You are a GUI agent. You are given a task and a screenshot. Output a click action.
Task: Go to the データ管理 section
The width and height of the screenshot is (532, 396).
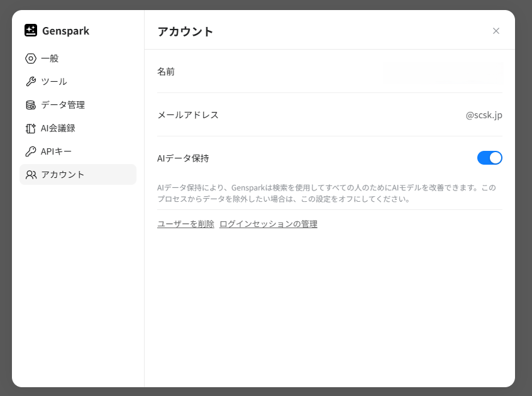[x=63, y=105]
